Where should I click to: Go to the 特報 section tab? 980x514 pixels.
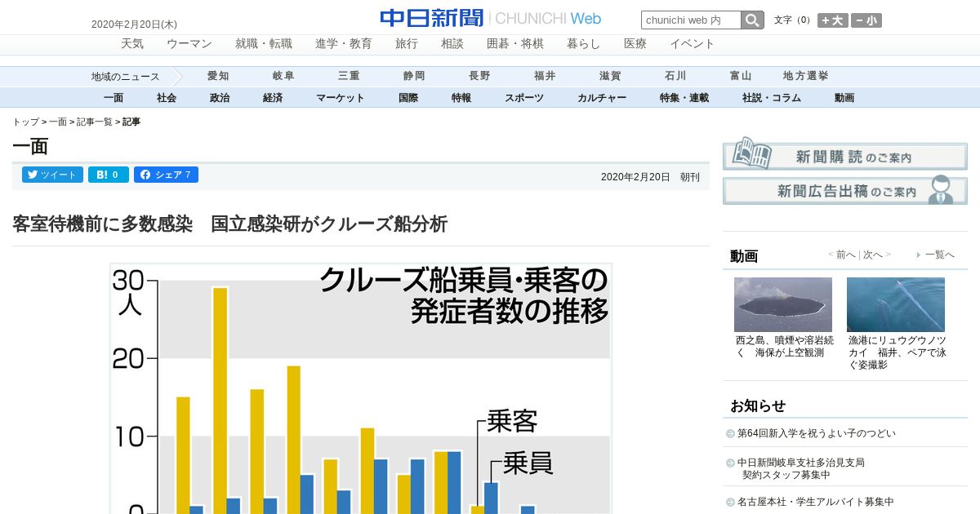461,98
